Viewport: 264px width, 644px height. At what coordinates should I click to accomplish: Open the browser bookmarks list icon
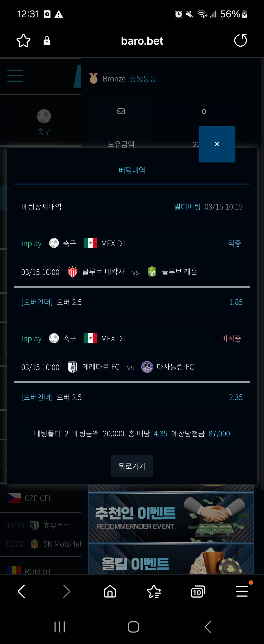[154, 592]
